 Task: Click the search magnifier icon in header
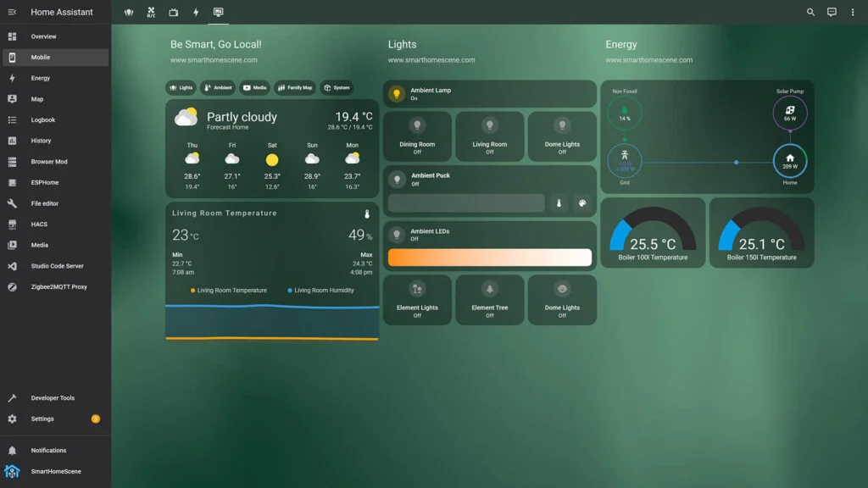810,13
